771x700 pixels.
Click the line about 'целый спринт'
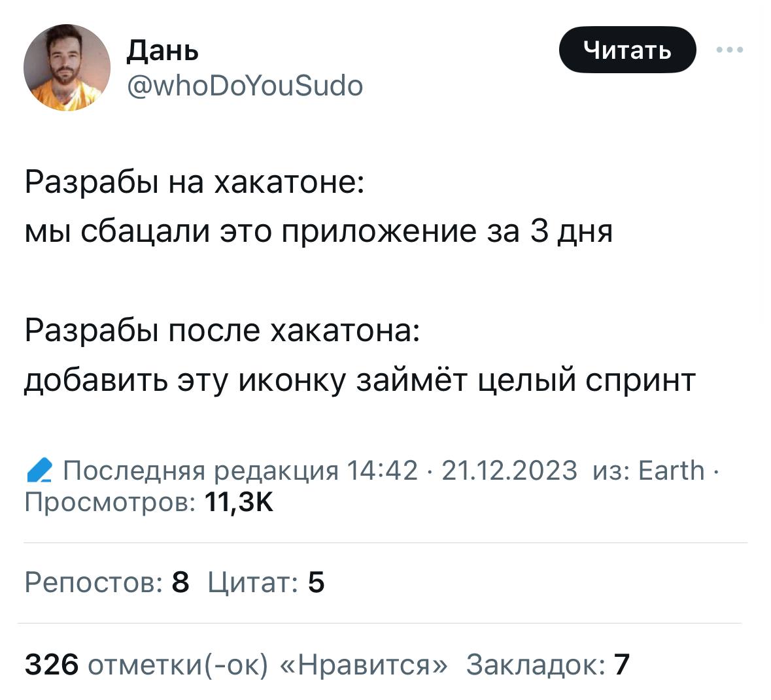[x=360, y=380]
